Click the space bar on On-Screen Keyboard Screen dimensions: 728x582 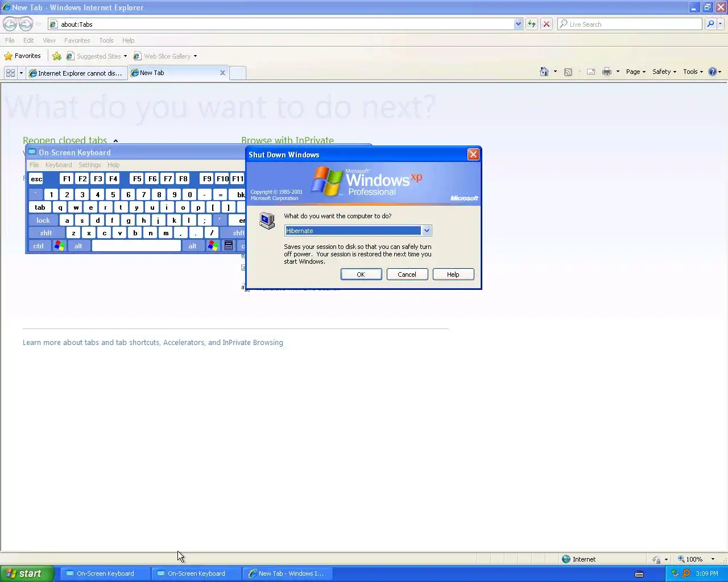[136, 246]
